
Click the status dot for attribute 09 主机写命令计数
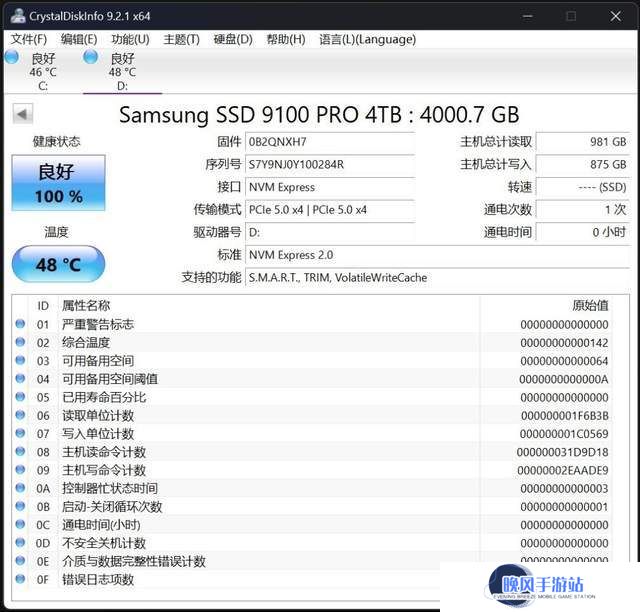tap(20, 469)
